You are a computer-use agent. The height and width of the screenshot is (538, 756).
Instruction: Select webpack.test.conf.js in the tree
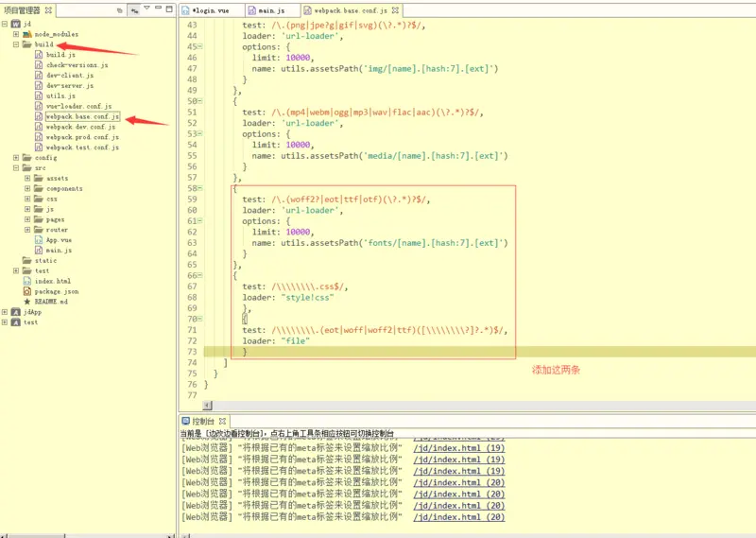click(x=82, y=148)
